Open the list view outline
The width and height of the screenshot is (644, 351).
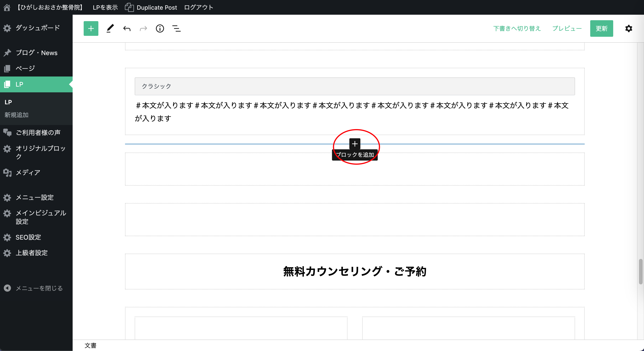[x=177, y=28]
